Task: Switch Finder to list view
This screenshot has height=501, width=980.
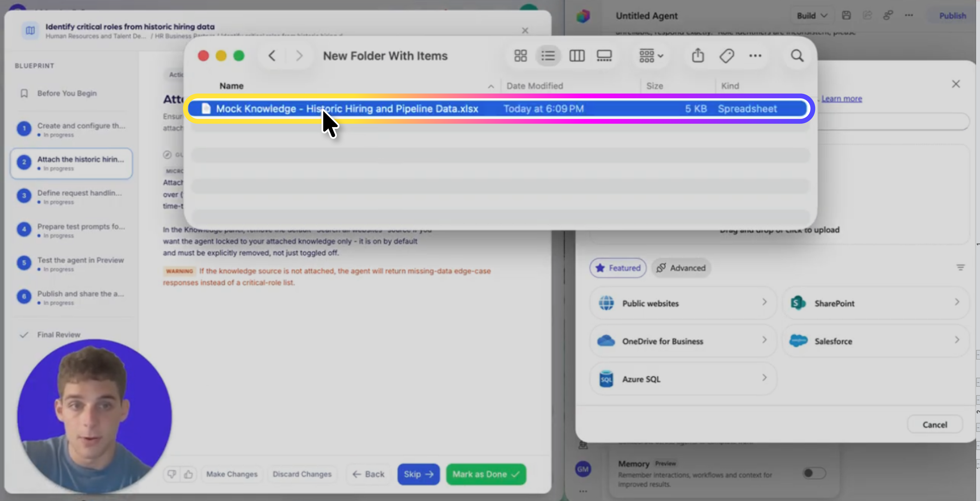Action: pyautogui.click(x=548, y=56)
